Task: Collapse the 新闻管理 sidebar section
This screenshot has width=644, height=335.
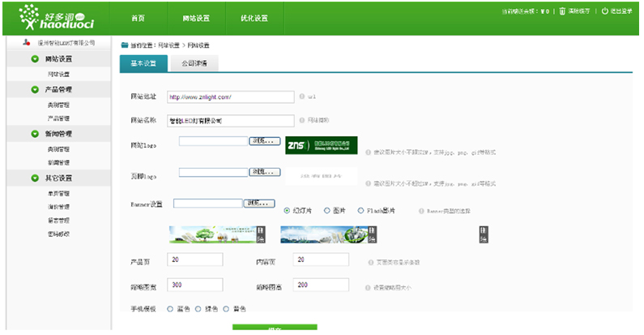Action: click(35, 133)
